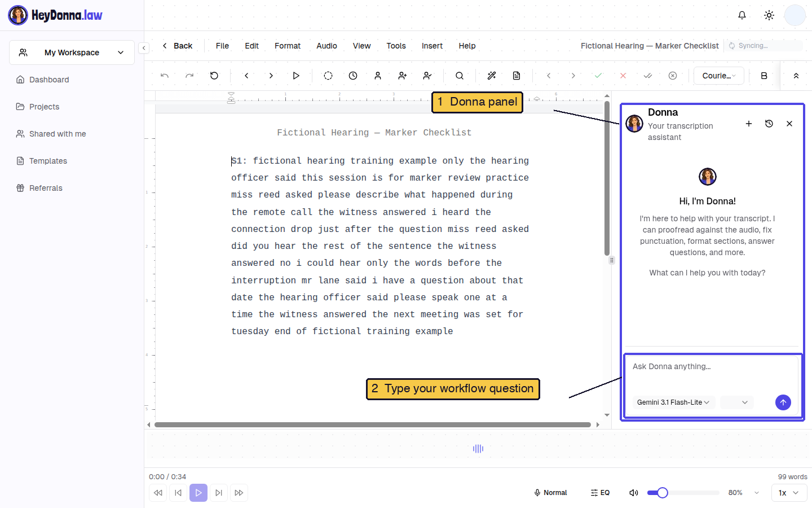Expand the chevron next to 80% volume
Viewport: 812px width, 508px height.
coord(757,493)
